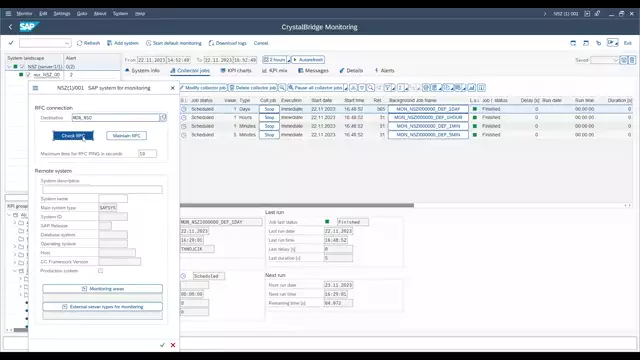Click the Maximum time for RFC PING field
This screenshot has width=640, height=360.
click(x=147, y=154)
